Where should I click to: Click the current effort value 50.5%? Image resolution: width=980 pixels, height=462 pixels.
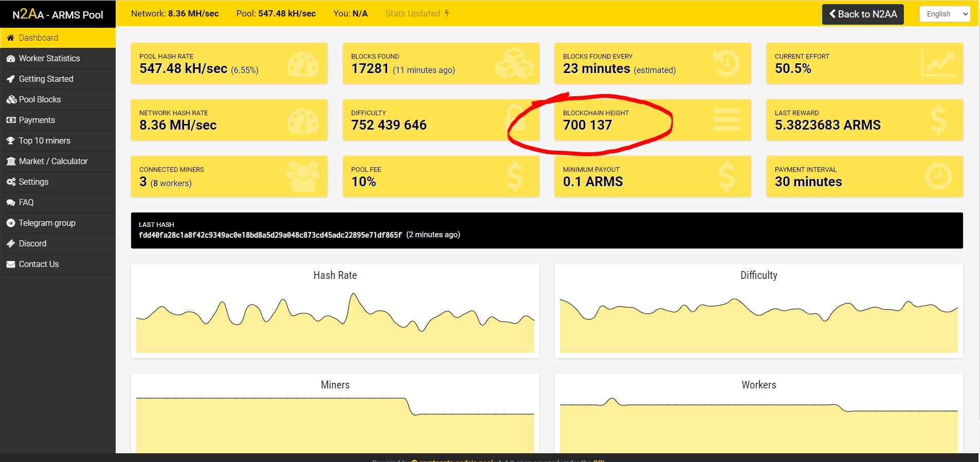(793, 69)
